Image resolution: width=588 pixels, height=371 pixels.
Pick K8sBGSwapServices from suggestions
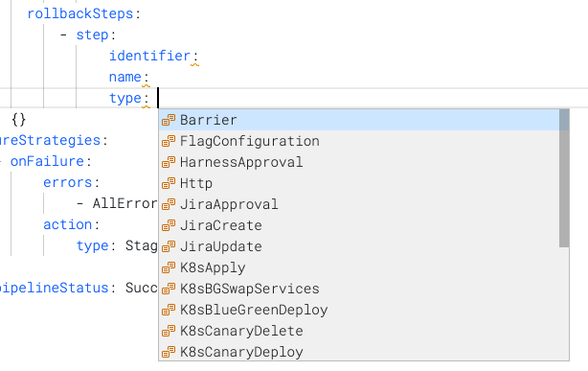[359, 289]
